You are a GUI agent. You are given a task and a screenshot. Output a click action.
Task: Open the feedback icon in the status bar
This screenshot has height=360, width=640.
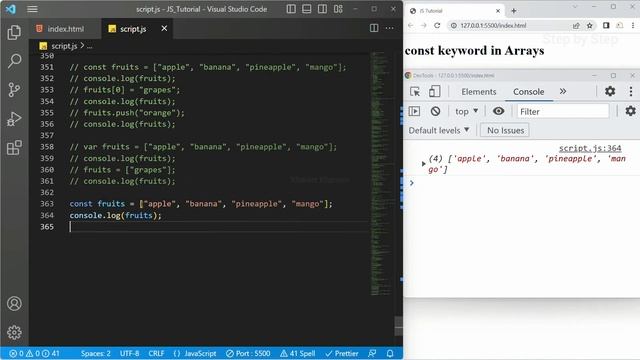[x=372, y=353]
